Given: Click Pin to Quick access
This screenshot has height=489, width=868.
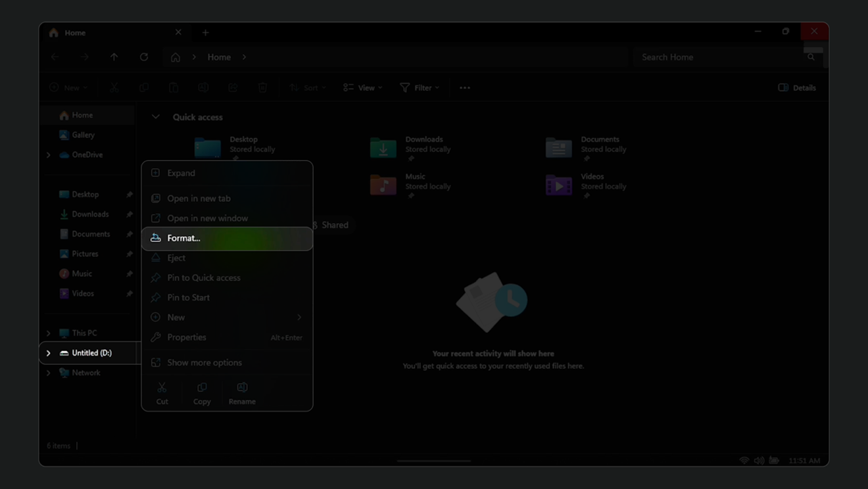Looking at the screenshot, I should pyautogui.click(x=203, y=278).
